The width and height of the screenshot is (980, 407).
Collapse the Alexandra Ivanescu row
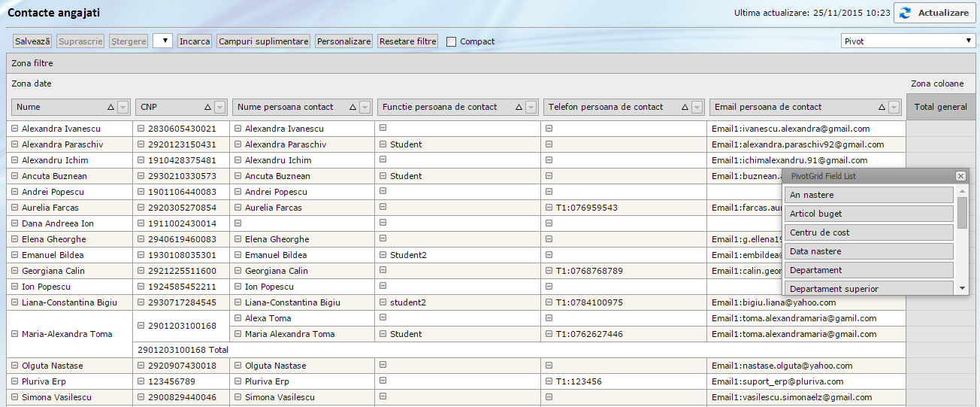point(14,129)
